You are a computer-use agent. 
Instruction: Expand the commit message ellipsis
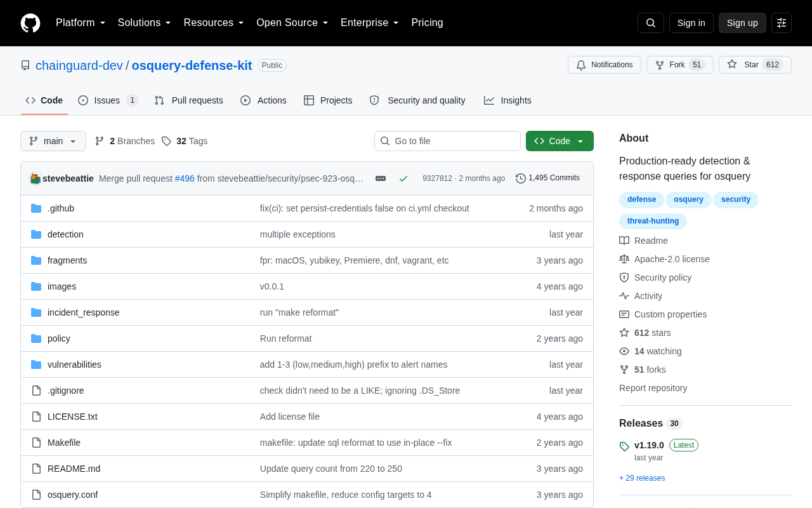[x=381, y=178]
